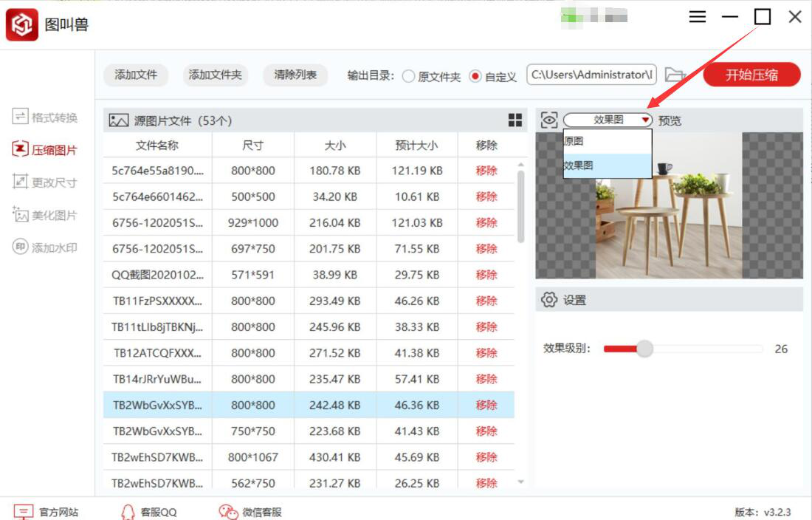Click the 预计大小 column header
This screenshot has height=520, width=812.
pos(417,146)
